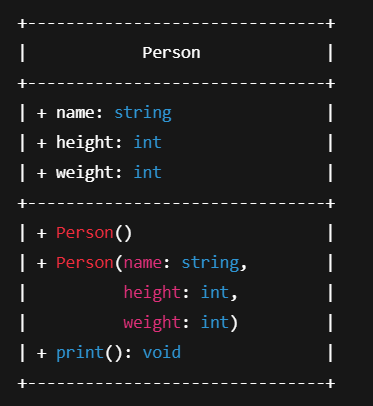Select the blue 'string' type after name

point(143,113)
